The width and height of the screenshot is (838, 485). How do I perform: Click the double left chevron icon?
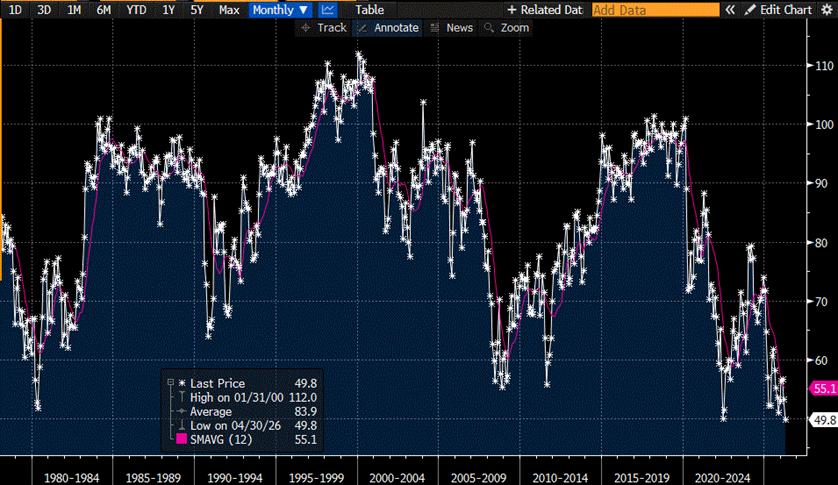[730, 10]
